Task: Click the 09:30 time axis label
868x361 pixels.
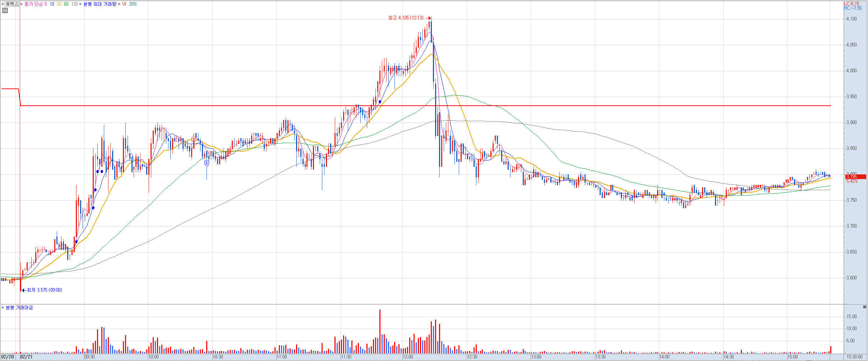Action: (x=90, y=357)
